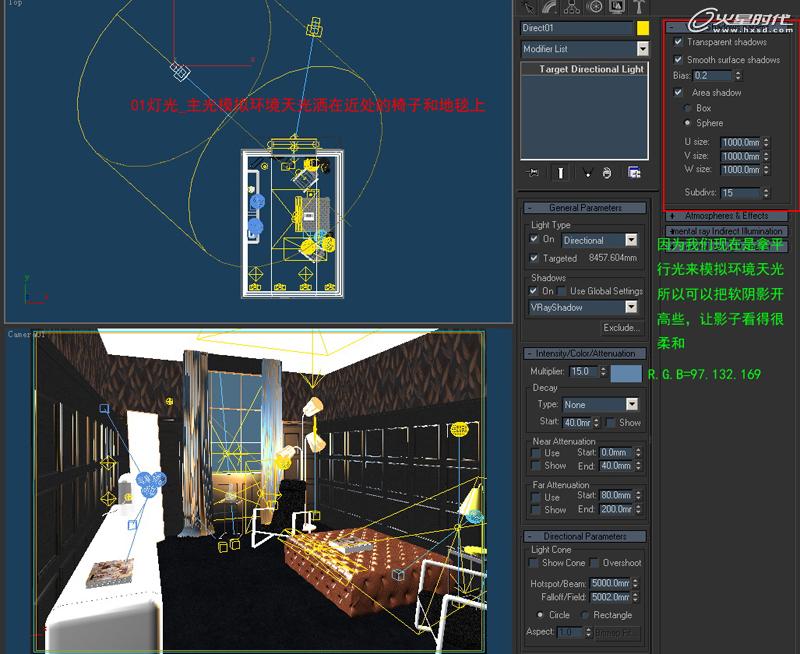800x654 pixels.
Task: Collapse the General Parameters rollout
Action: pyautogui.click(x=585, y=208)
